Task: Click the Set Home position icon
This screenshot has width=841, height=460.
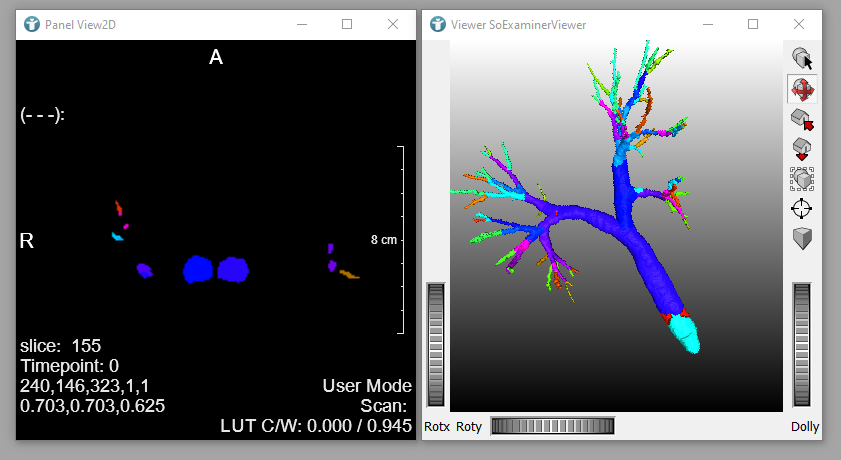Action: tap(802, 149)
